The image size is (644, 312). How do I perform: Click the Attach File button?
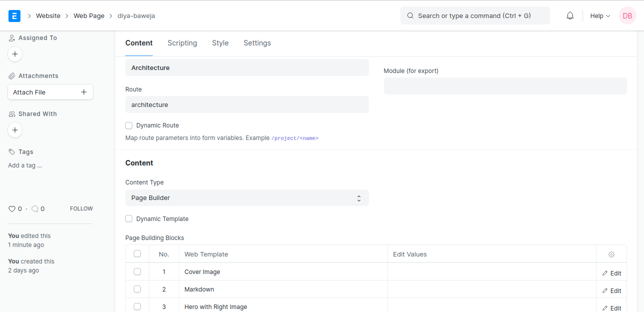click(x=50, y=92)
